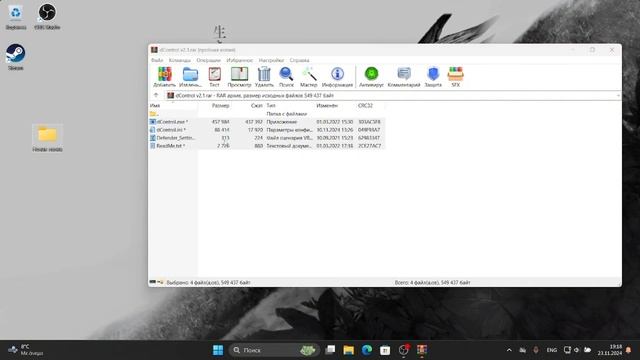
Task: Open the Комментарий (Comment) tool
Action: (404, 77)
